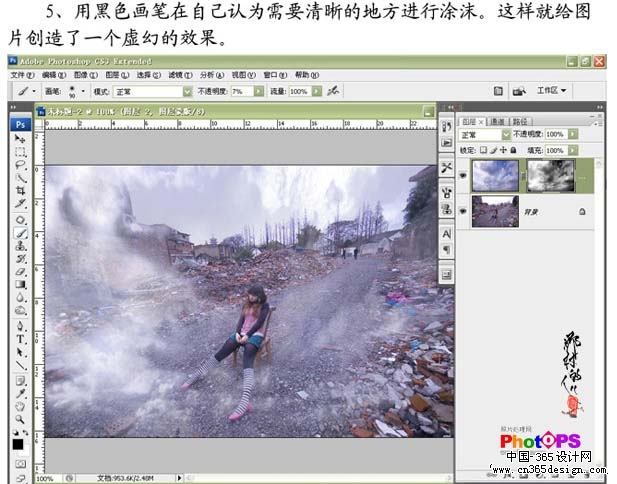Select the Eyedropper tool
Screen dimensions: 617x484
[20, 393]
